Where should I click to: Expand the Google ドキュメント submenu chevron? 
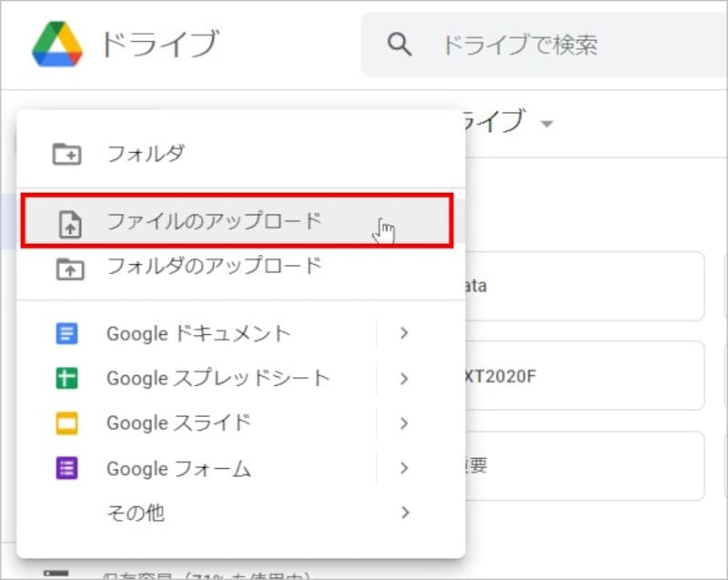405,333
